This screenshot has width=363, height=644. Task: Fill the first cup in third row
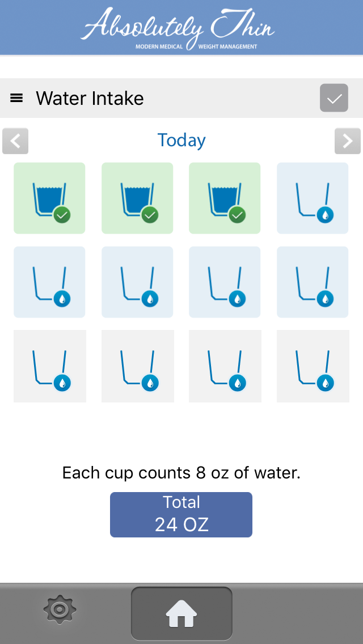(49, 366)
